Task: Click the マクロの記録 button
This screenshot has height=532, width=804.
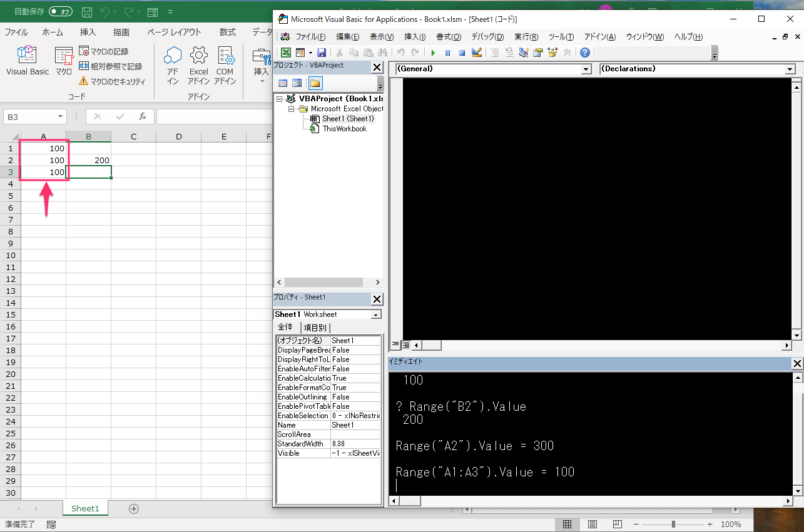Action: pos(104,51)
